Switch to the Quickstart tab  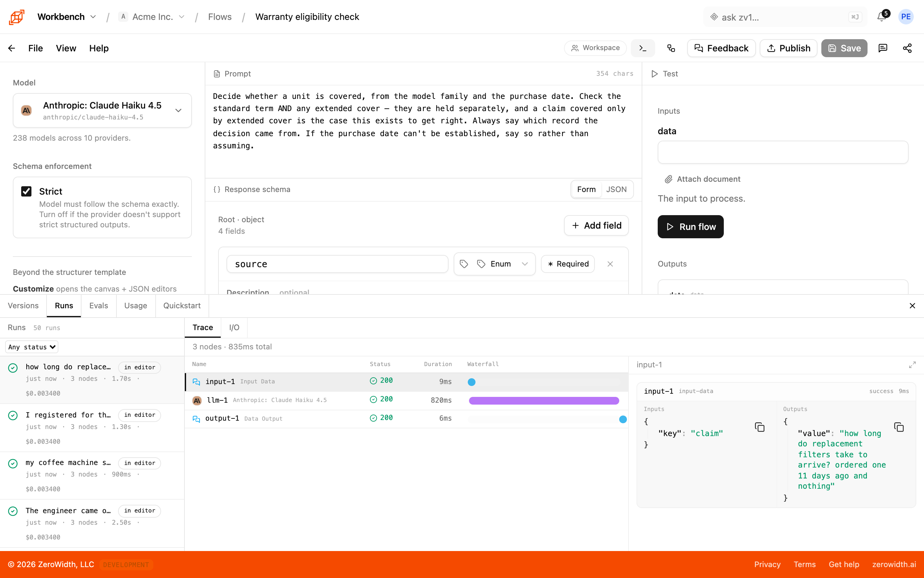pos(182,306)
